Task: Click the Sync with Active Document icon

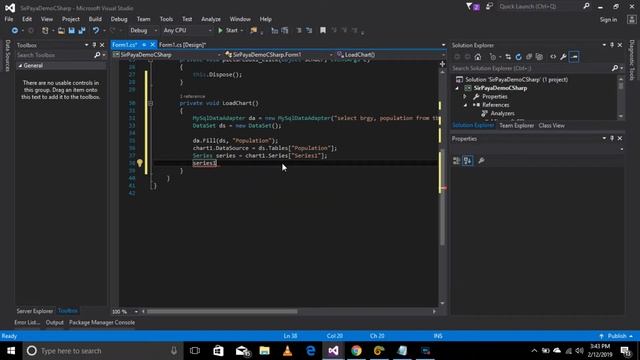Action: click(x=508, y=57)
